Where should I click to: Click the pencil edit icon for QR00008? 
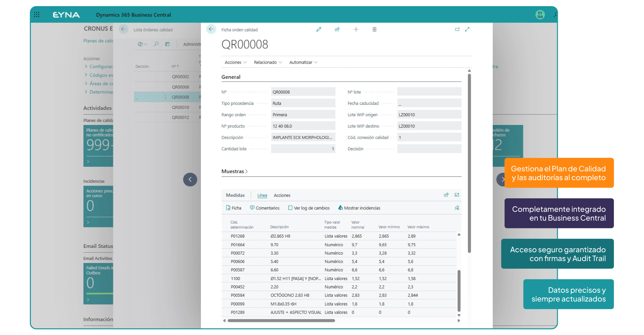click(x=319, y=29)
